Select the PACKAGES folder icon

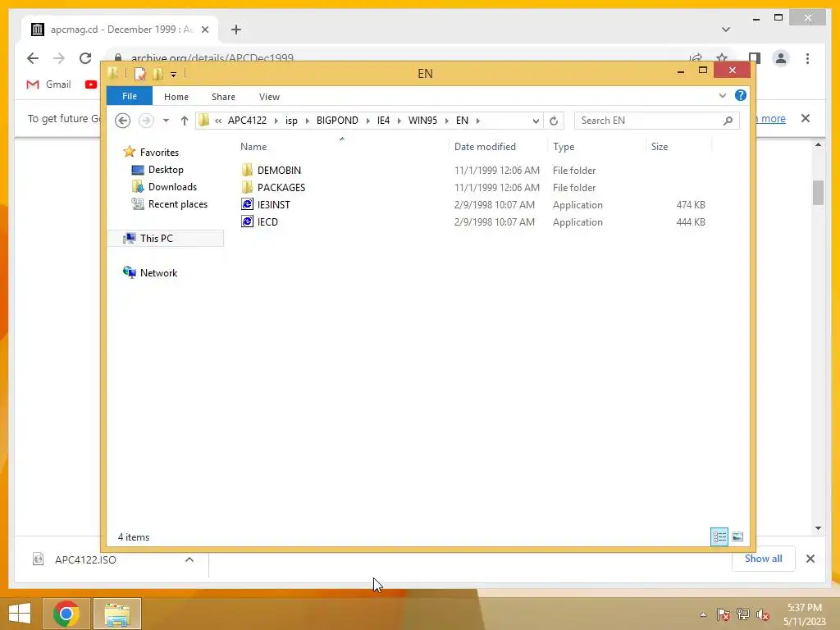coord(247,188)
